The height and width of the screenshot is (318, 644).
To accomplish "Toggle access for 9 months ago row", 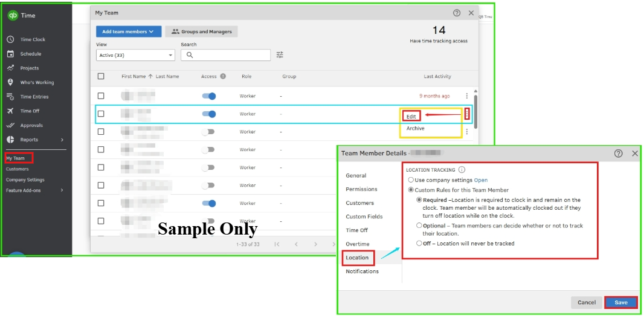I will tap(209, 96).
